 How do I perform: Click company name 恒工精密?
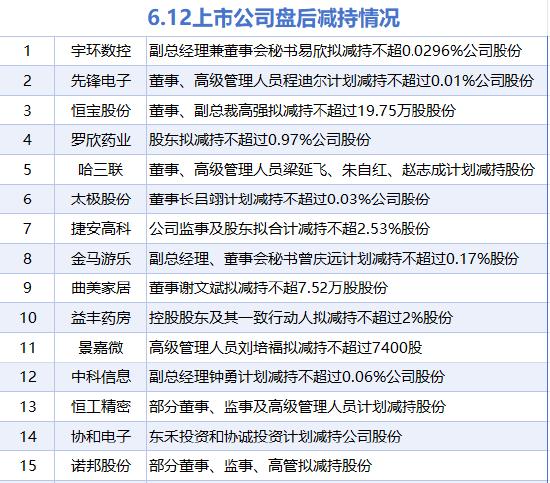click(x=101, y=407)
